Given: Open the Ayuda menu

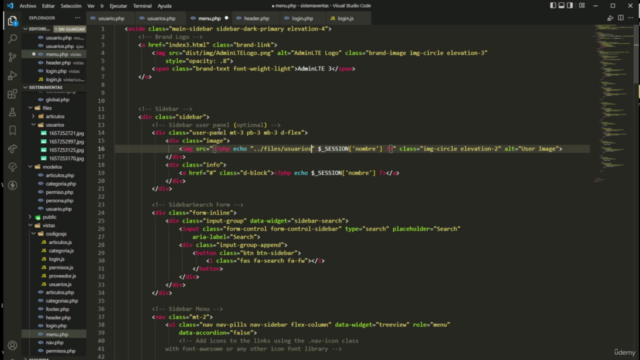Looking at the screenshot, I should point(164,6).
